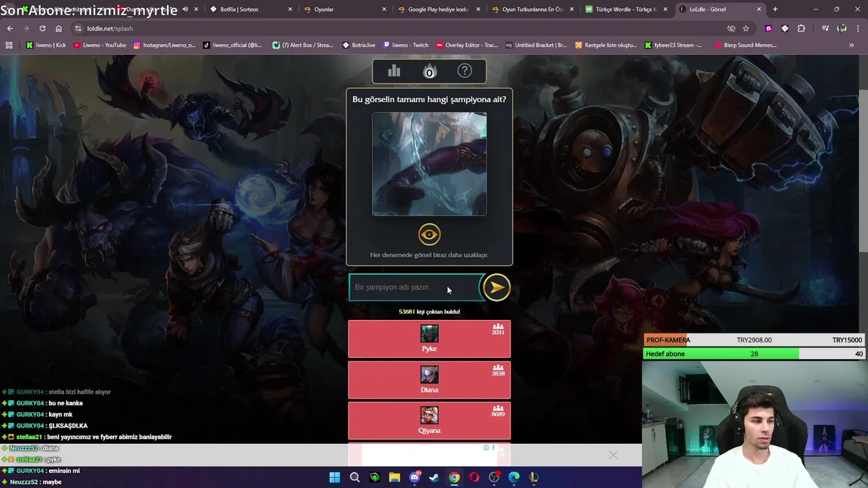Open File Explorer from taskbar

point(394,477)
